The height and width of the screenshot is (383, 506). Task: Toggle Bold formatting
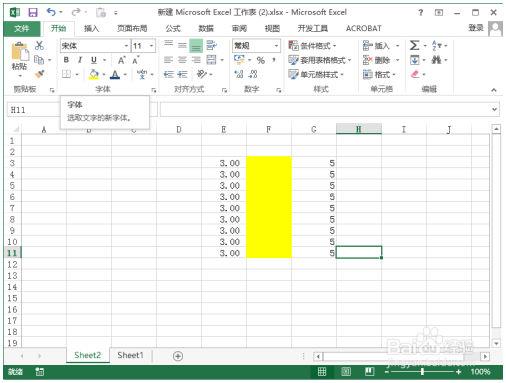click(66, 60)
